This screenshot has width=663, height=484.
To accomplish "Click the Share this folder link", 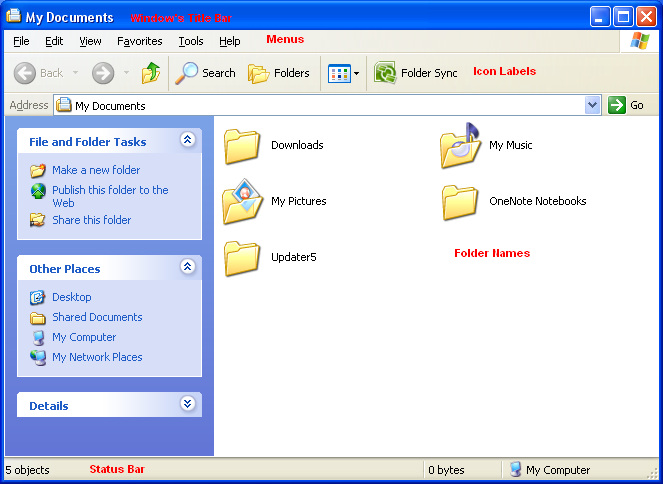I will click(x=91, y=220).
